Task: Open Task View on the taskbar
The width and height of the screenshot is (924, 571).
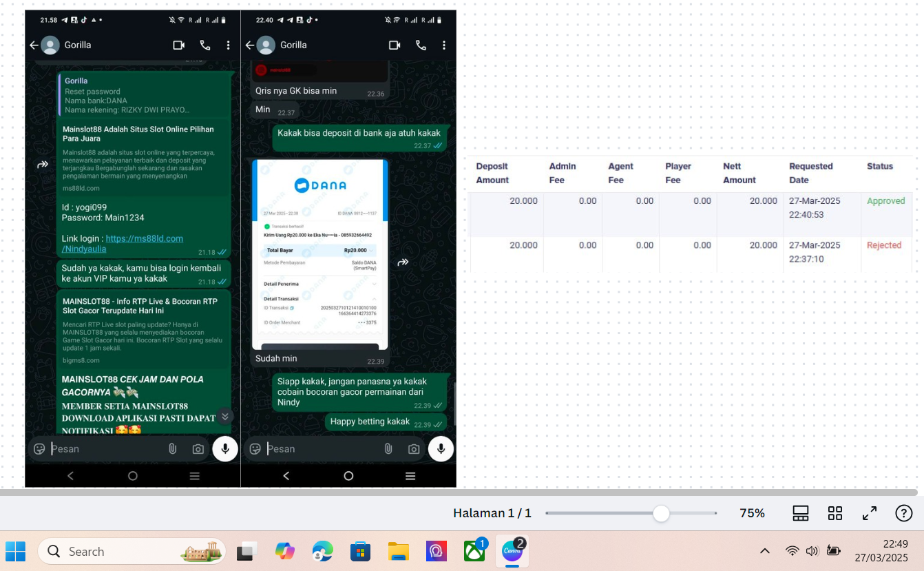Action: coord(246,551)
